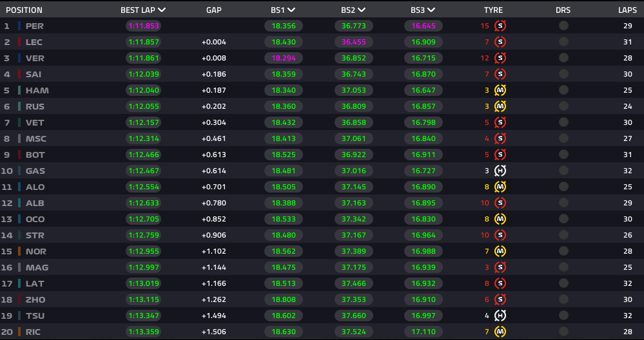
Task: Expand the BS3 column dropdown
Action: click(431, 10)
